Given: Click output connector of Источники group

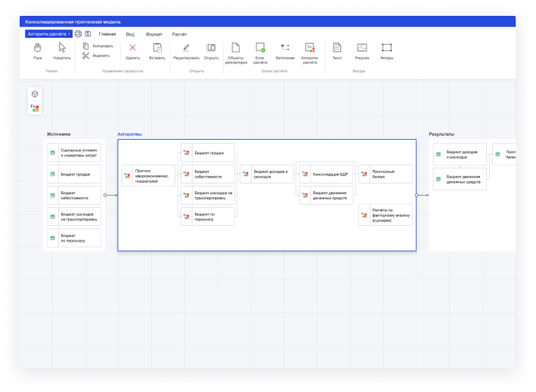Looking at the screenshot, I should (x=105, y=196).
